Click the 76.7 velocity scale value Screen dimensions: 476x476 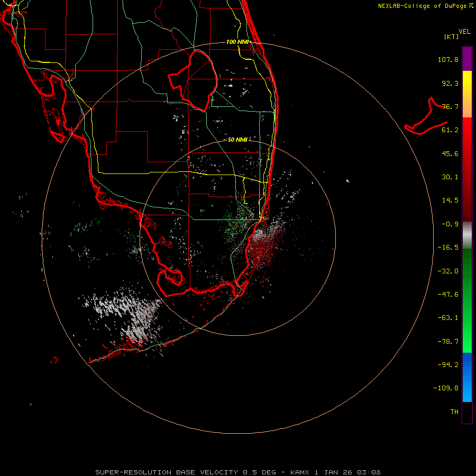(450, 106)
